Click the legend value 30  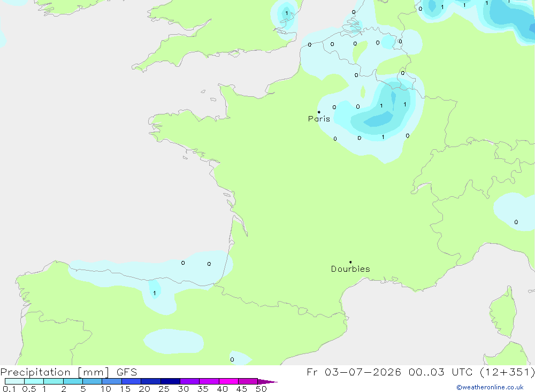click(x=184, y=389)
